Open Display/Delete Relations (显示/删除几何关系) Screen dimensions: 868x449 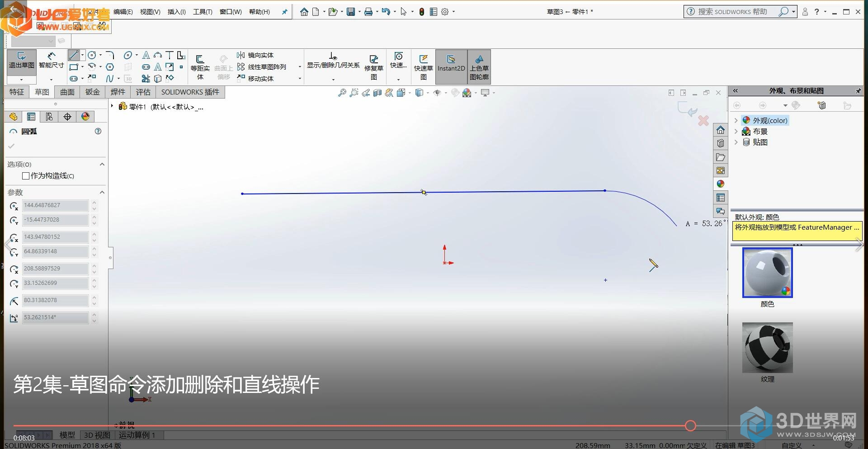pyautogui.click(x=333, y=61)
